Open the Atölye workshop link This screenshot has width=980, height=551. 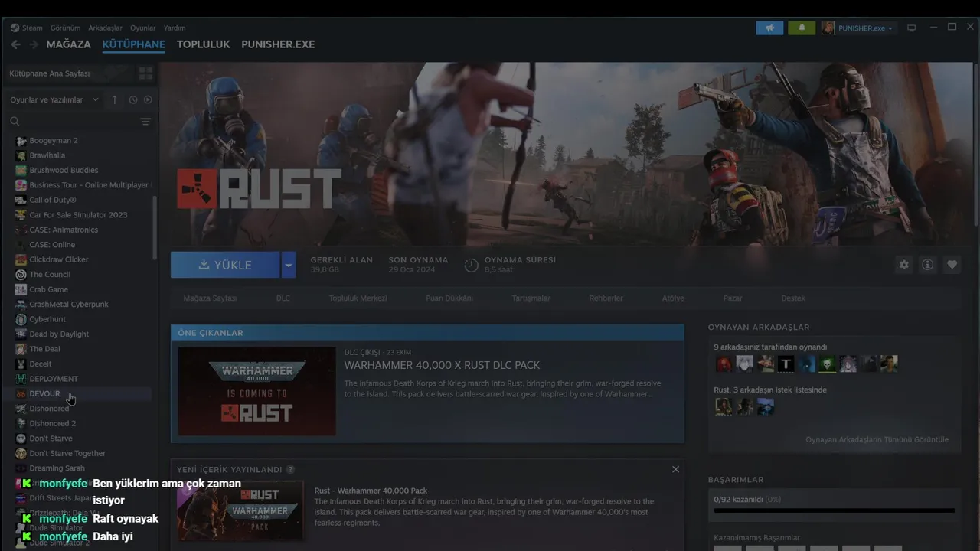click(x=673, y=298)
